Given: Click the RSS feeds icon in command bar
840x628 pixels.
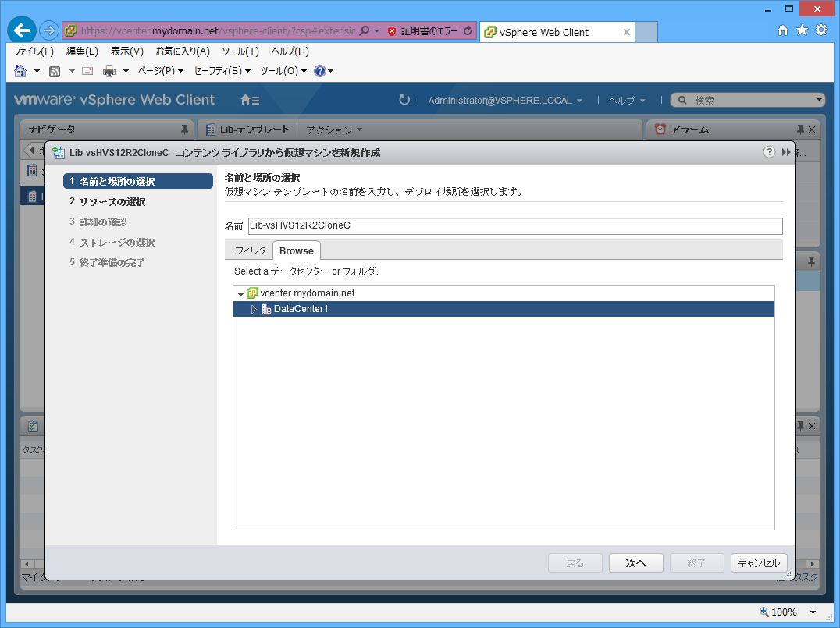Looking at the screenshot, I should tap(55, 71).
